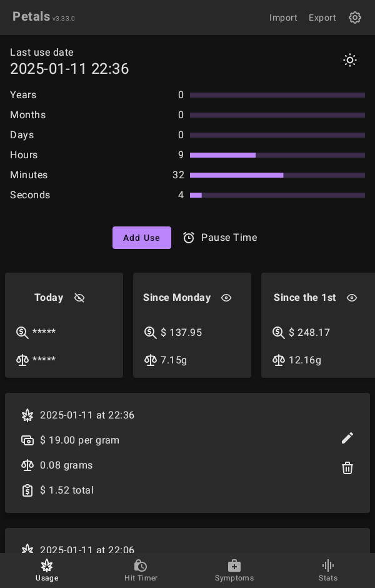Click the cost icon in the Since Monday card
The width and height of the screenshot is (375, 588).
pyautogui.click(x=151, y=333)
